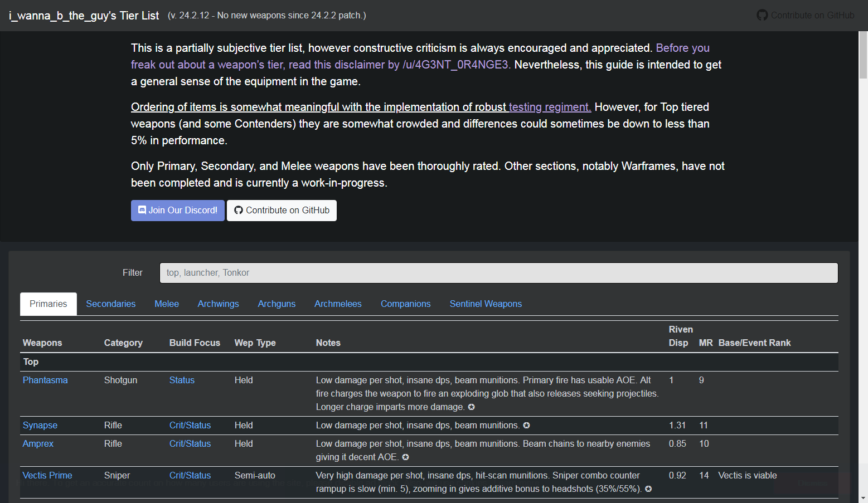The width and height of the screenshot is (868, 503).
Task: Click the Rifle category in the Amprex row
Action: (x=113, y=444)
